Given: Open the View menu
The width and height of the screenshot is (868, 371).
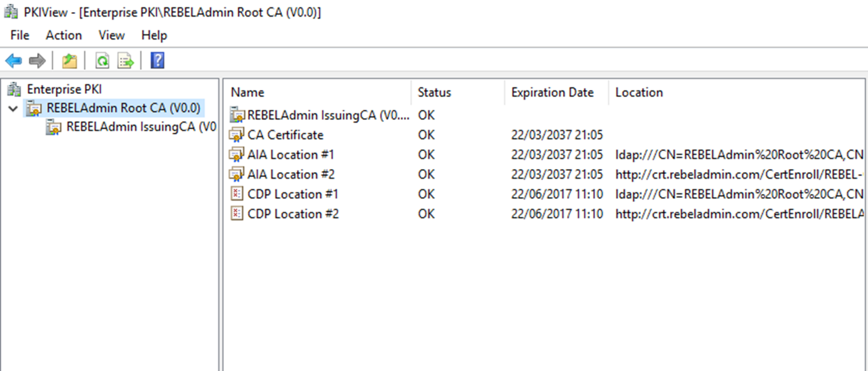Looking at the screenshot, I should [112, 35].
